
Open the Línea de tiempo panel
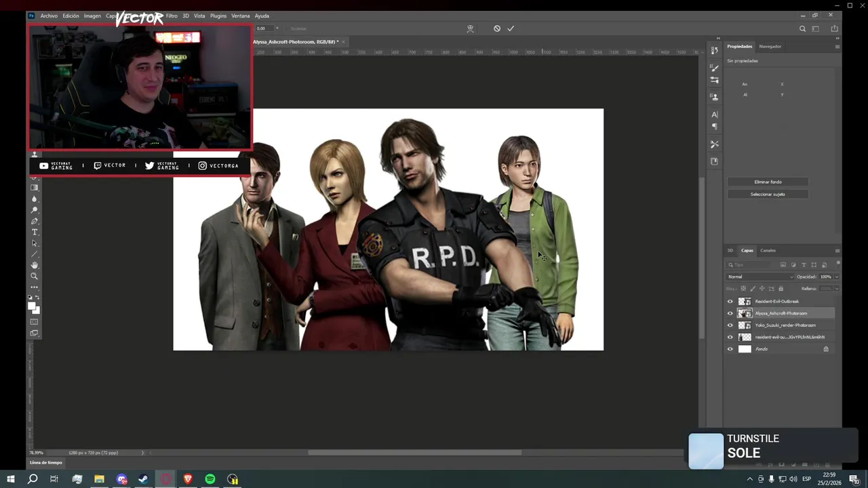[46, 463]
